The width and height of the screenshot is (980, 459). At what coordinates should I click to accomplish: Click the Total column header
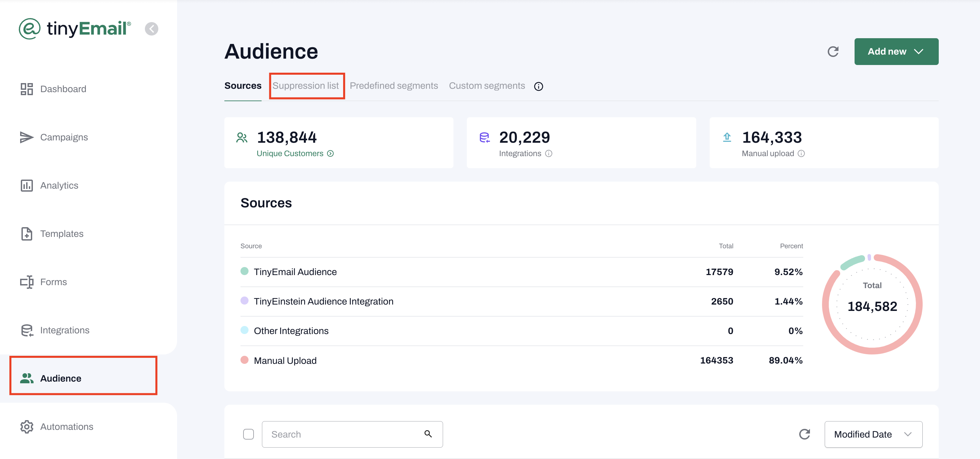[x=726, y=246]
